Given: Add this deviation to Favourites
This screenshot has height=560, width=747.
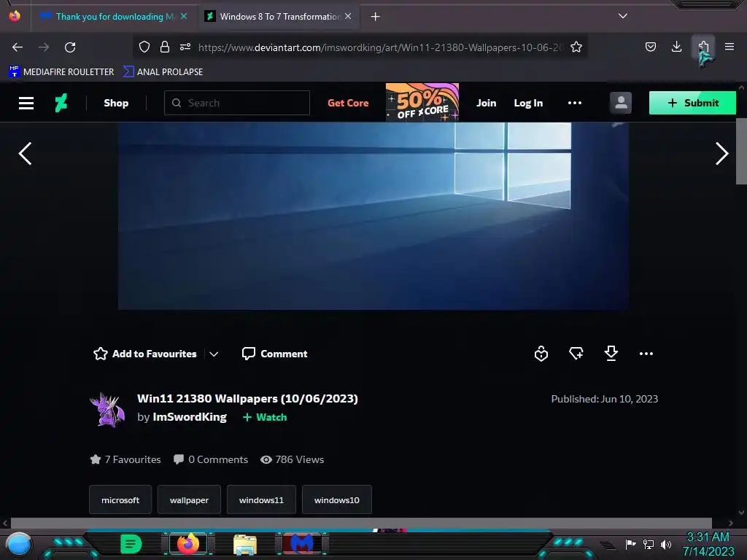Looking at the screenshot, I should (x=145, y=354).
